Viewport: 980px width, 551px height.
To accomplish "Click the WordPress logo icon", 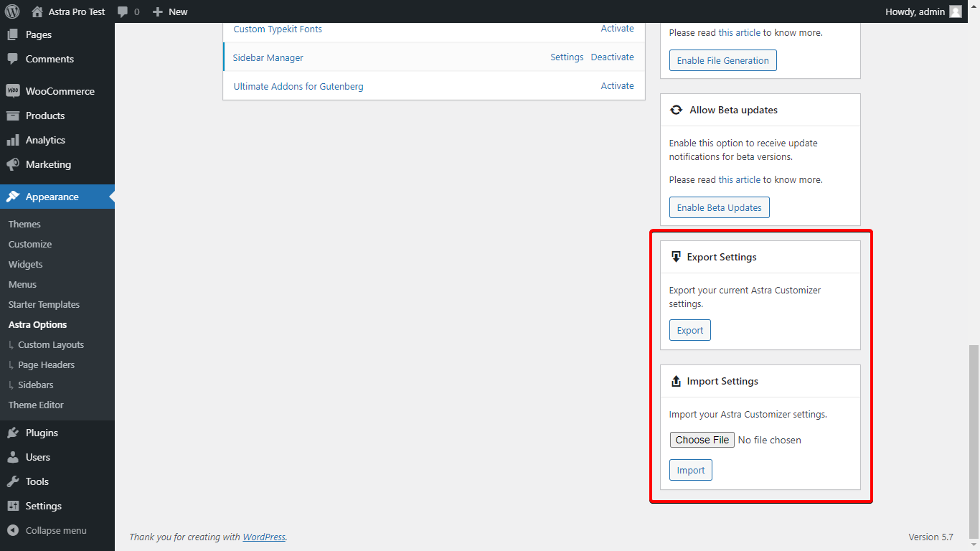I will click(11, 11).
